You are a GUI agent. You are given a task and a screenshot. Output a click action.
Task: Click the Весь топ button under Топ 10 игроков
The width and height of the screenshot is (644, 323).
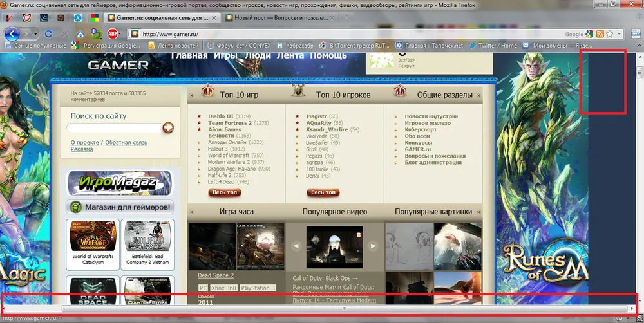(x=323, y=192)
